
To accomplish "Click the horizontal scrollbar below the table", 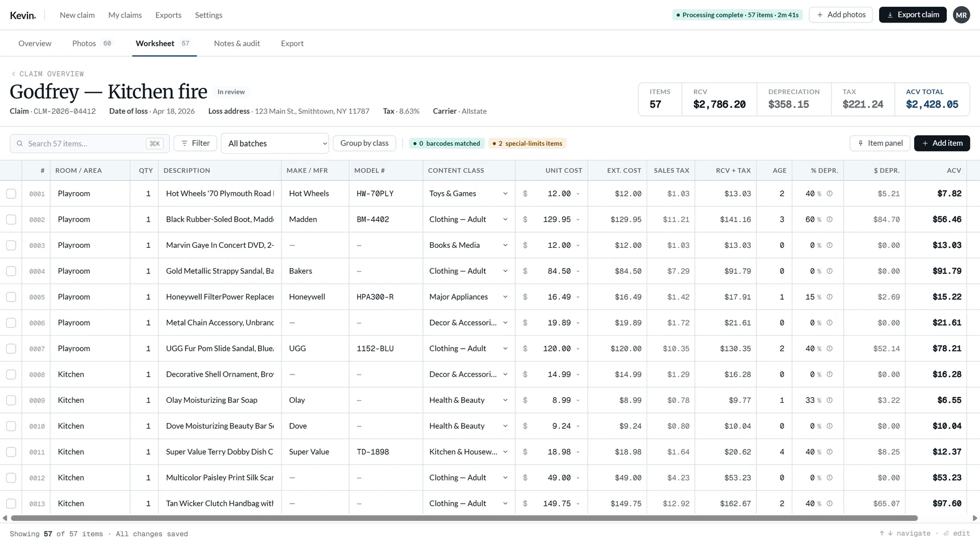I will coord(464,518).
